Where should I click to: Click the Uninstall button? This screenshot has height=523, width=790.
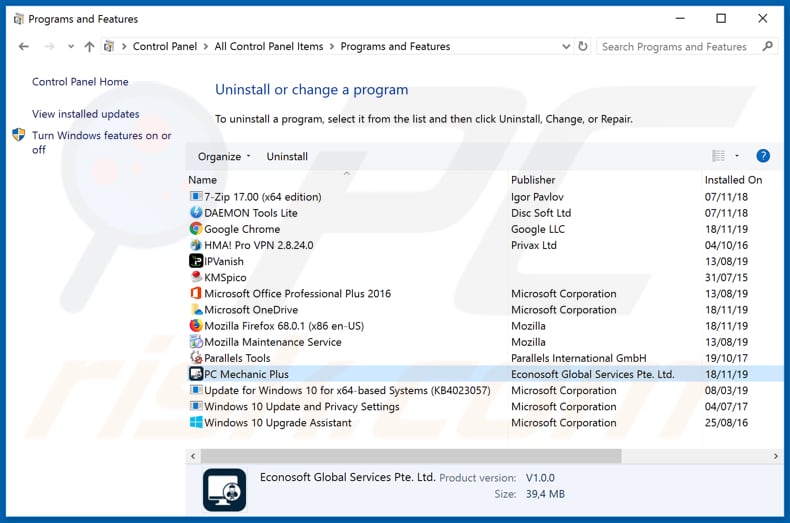click(287, 157)
